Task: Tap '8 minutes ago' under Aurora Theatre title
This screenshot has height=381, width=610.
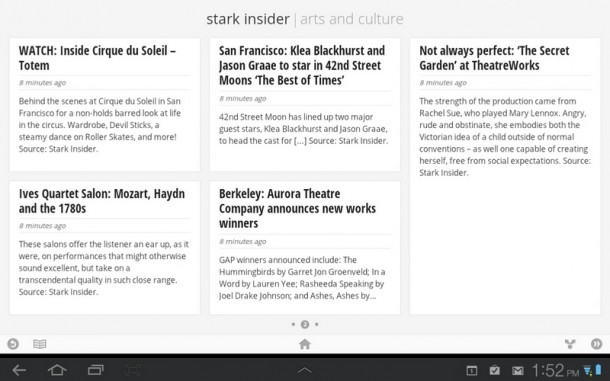Action: tap(242, 241)
